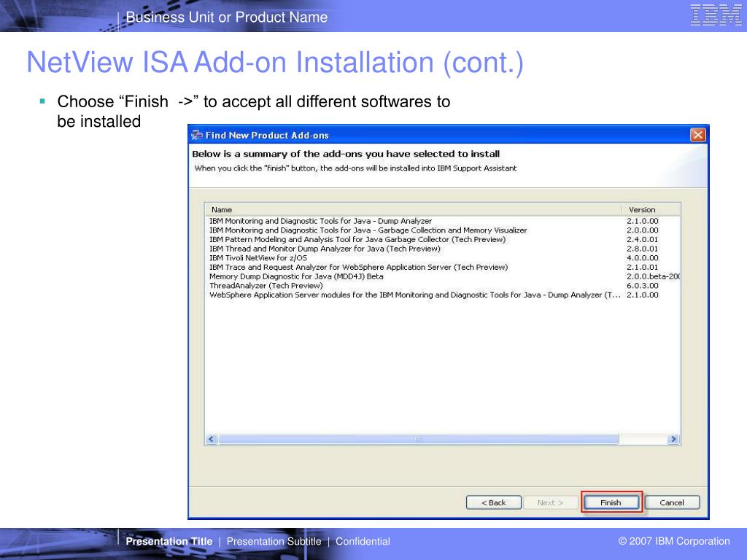Click the slide title 'NetView ISA Add-on Installation (cont.)'
This screenshot has height=560, width=747.
click(275, 63)
